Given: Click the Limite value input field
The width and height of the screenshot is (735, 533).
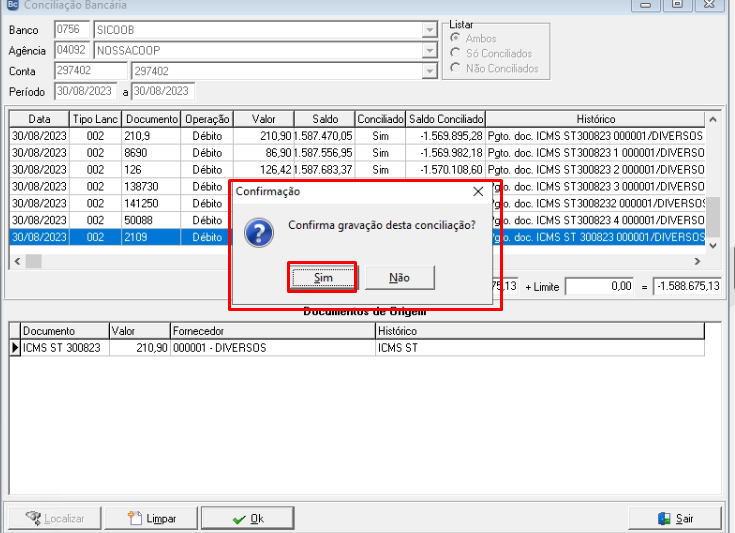Looking at the screenshot, I should tap(600, 286).
